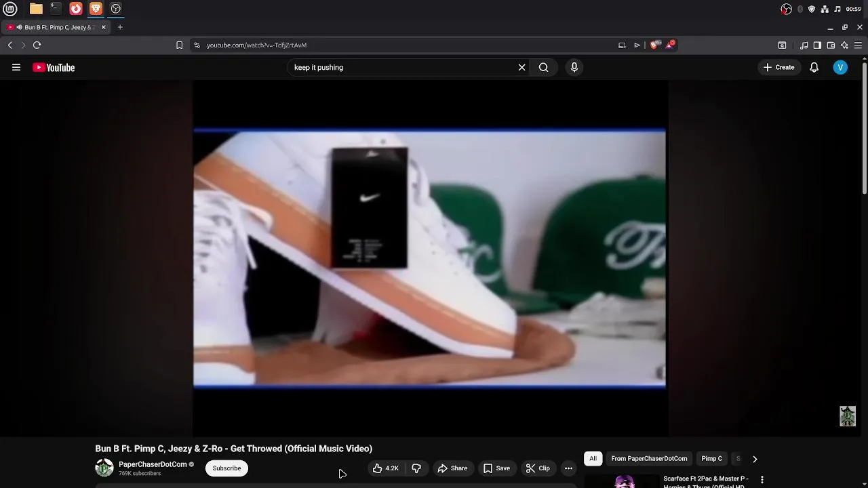868x488 pixels.
Task: Select the All filter chip
Action: click(x=593, y=459)
